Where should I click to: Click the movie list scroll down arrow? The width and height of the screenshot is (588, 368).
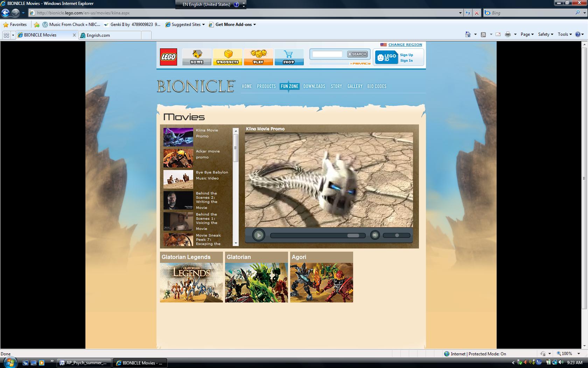tap(236, 243)
